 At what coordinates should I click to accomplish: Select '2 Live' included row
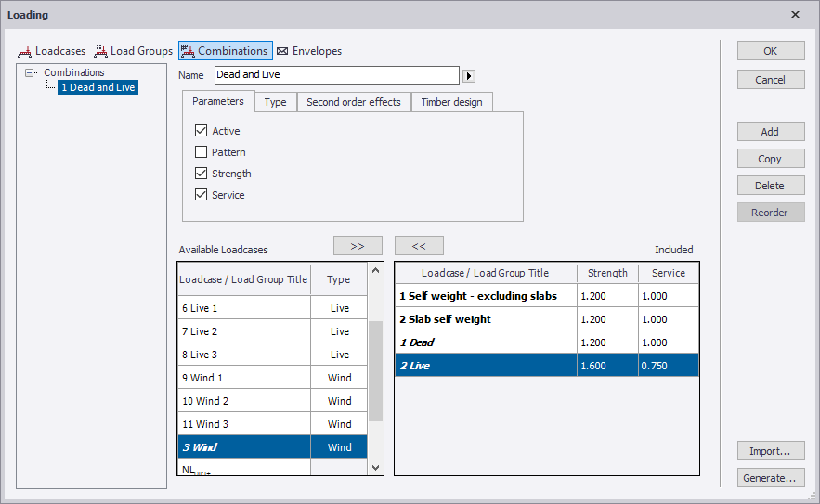click(547, 366)
